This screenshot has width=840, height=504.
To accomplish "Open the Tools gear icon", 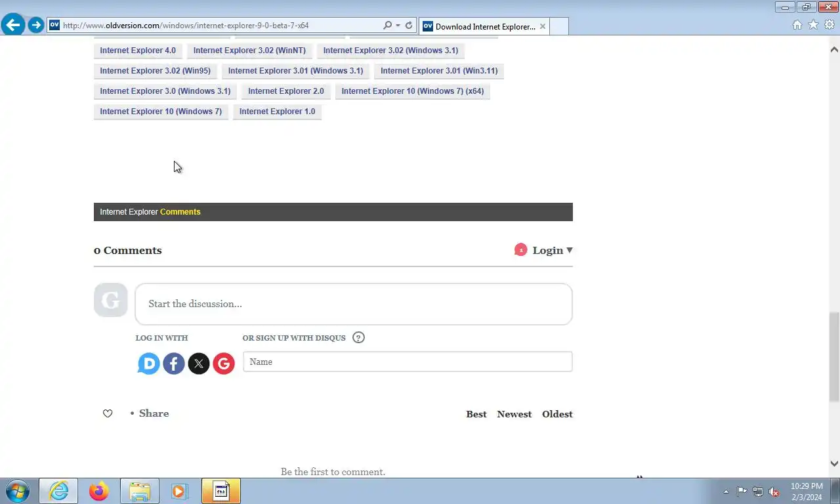I will click(829, 25).
